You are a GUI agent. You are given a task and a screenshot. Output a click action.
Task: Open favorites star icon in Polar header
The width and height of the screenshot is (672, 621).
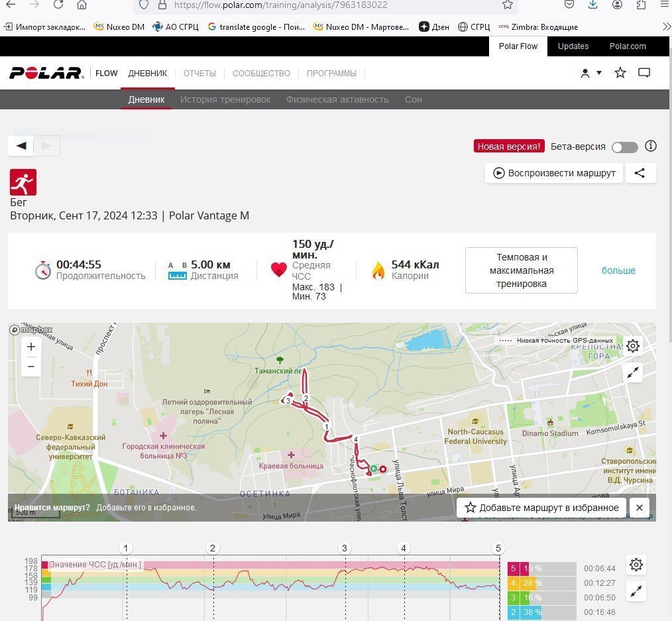[x=620, y=73]
